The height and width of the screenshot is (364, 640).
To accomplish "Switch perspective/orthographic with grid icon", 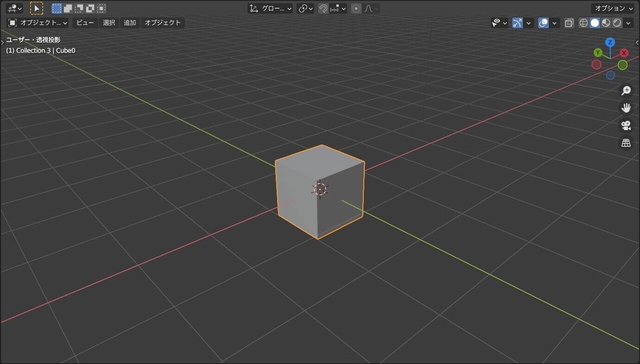I will pyautogui.click(x=626, y=143).
